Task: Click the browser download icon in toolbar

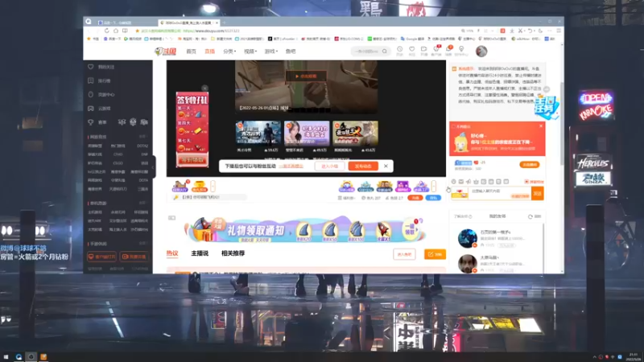Action: point(512,31)
